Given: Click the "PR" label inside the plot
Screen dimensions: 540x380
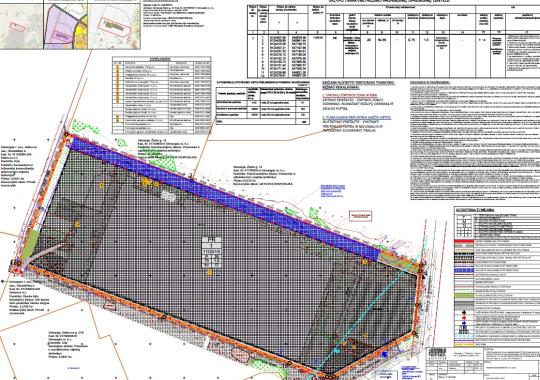Looking at the screenshot, I should point(211,239).
